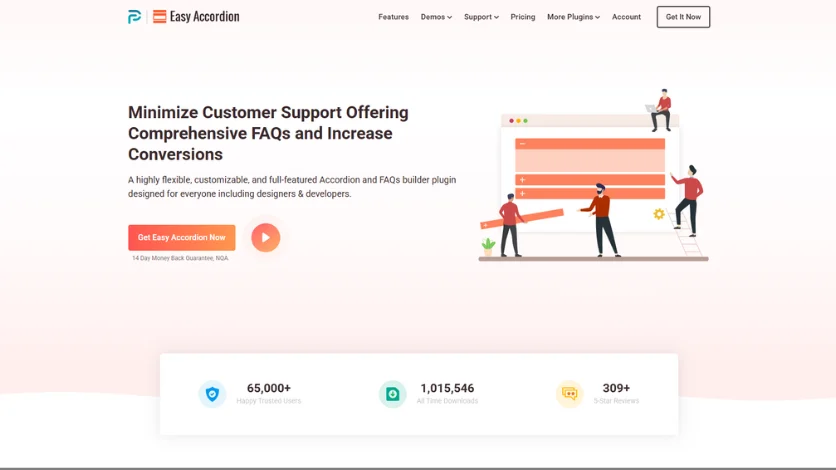The image size is (836, 470).
Task: Click Get Easy Accordion Now button
Action: coord(181,238)
